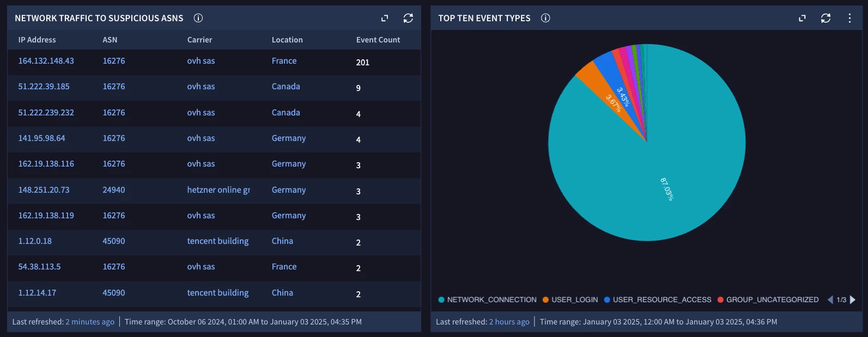Click the legend page indicator 1/3
Viewport: 868px width, 337px height.
(x=842, y=299)
